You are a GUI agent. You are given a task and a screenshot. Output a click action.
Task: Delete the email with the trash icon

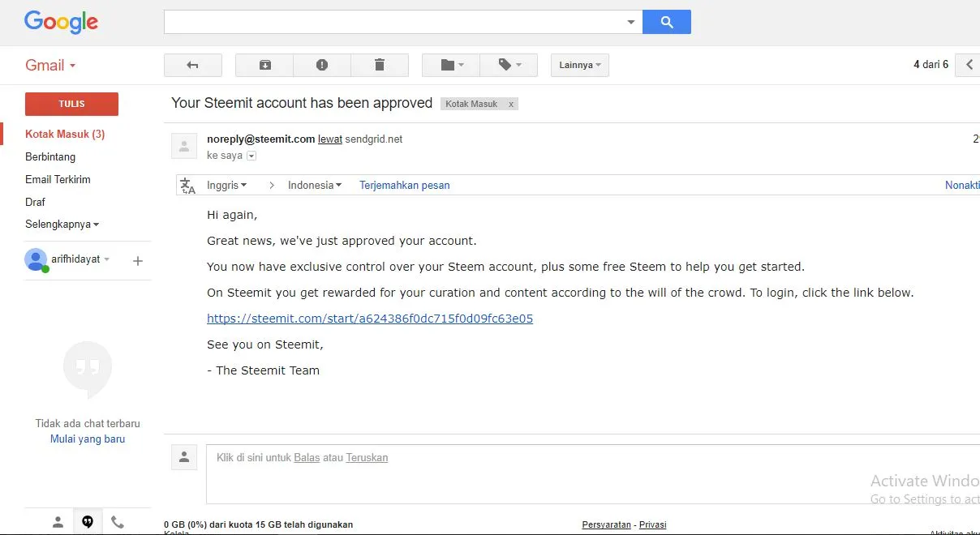(x=379, y=65)
